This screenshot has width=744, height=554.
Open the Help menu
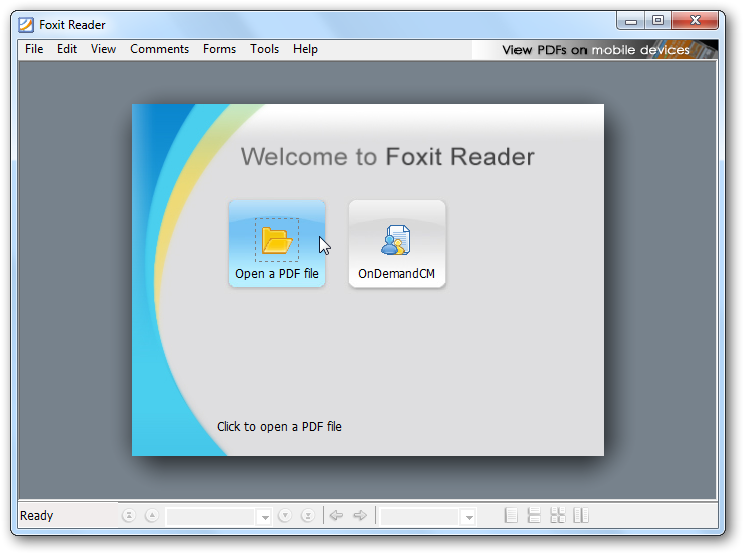click(x=305, y=49)
